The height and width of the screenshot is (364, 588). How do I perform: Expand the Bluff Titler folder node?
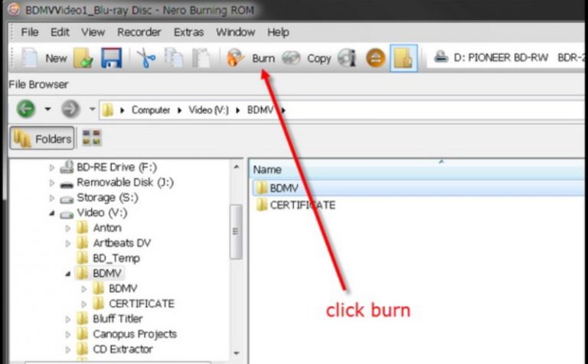pyautogui.click(x=68, y=319)
